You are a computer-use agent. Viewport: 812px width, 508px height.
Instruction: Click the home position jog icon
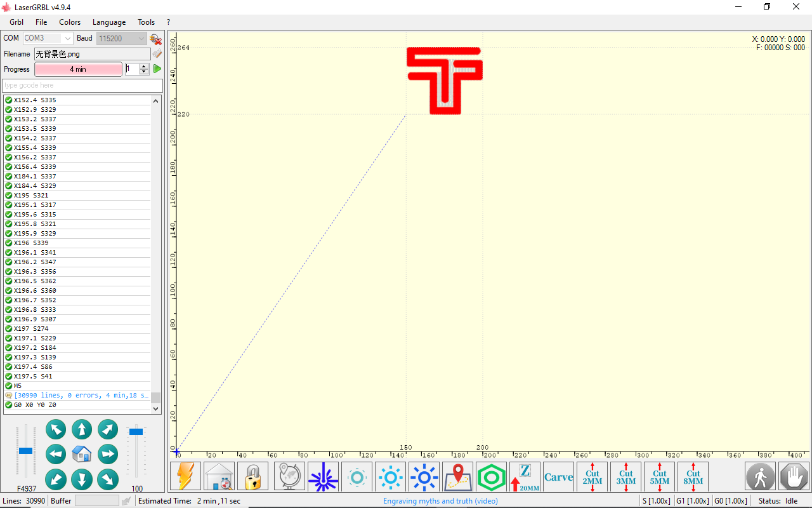pyautogui.click(x=82, y=454)
